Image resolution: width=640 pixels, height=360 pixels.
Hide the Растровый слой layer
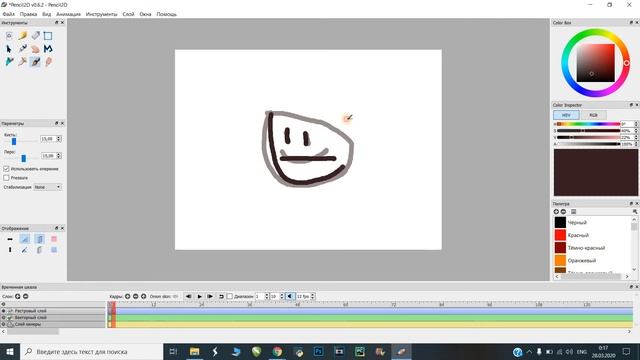click(x=4, y=311)
